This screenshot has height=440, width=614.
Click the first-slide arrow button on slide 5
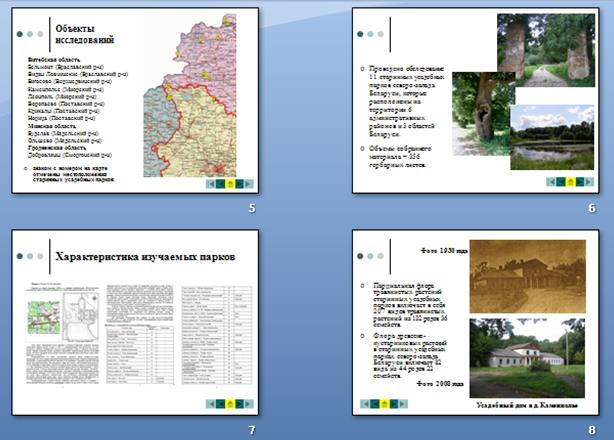click(212, 184)
